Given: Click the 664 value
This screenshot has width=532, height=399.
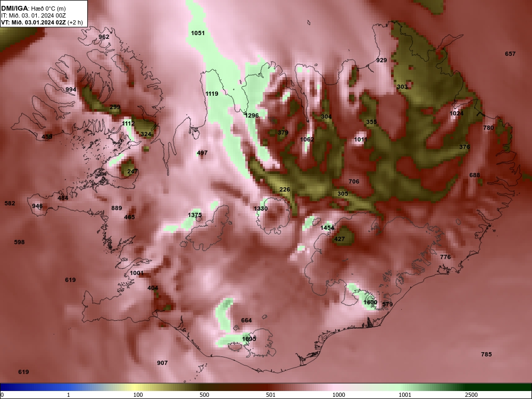Looking at the screenshot, I should tap(246, 320).
